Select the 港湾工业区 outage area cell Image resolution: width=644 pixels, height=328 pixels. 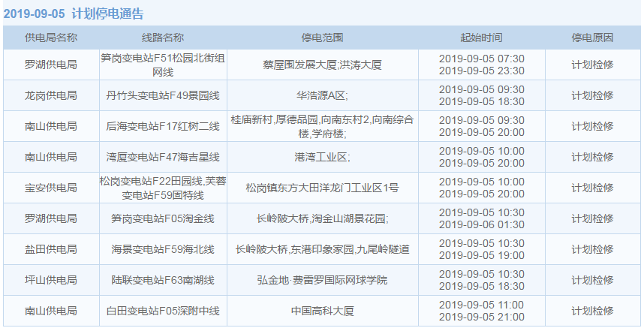click(322, 157)
